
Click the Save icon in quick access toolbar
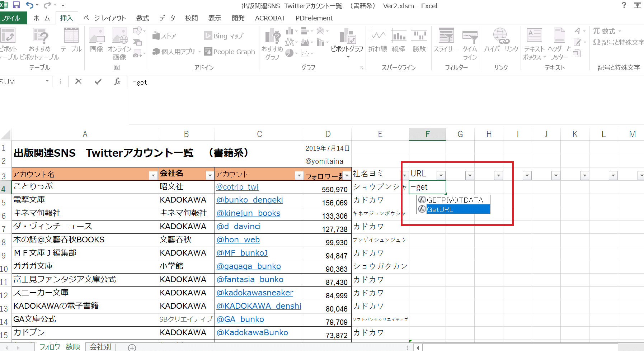pos(16,5)
